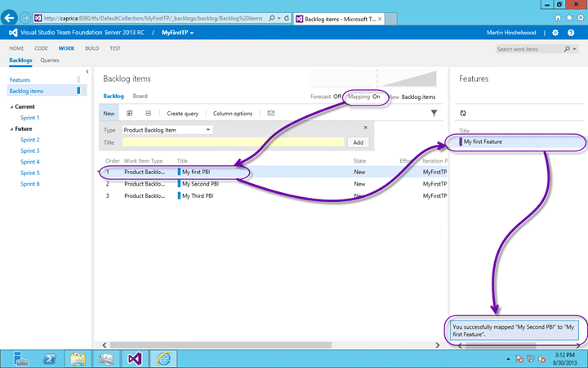Click Create query
The width and height of the screenshot is (588, 368).
click(x=183, y=114)
